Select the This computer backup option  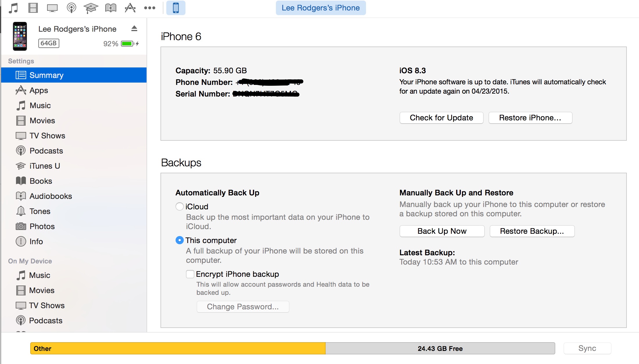click(x=180, y=240)
